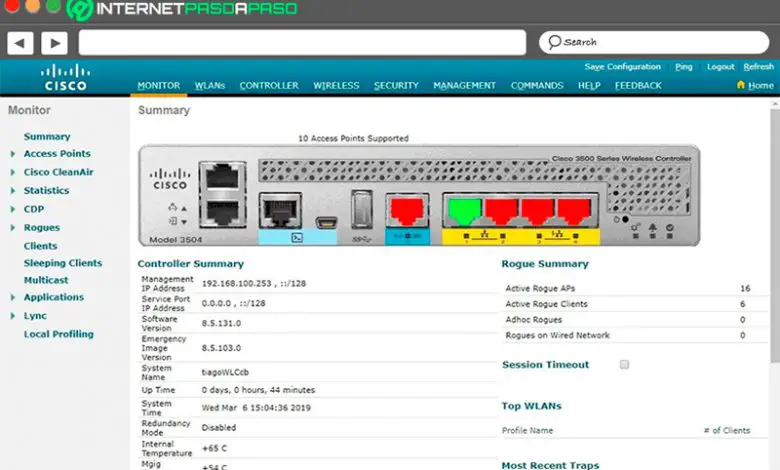
Task: Click Active Rogue Clients count 6
Action: point(742,304)
